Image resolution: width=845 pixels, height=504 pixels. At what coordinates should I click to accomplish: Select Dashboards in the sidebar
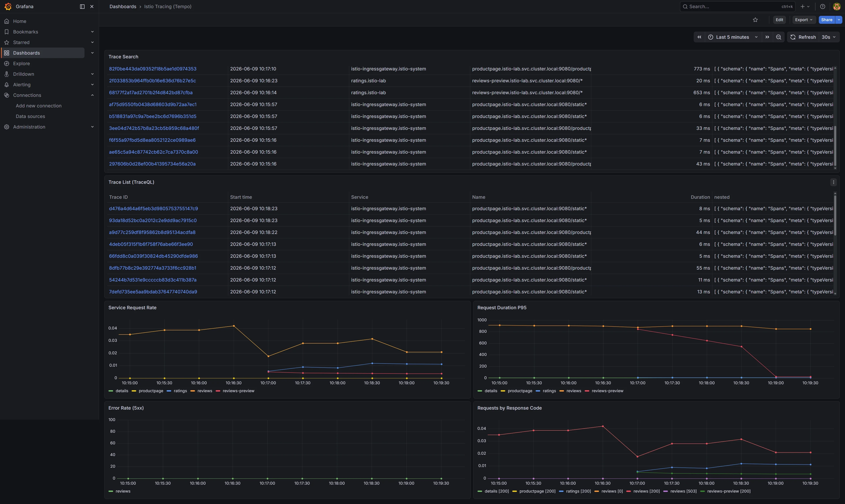pos(26,53)
